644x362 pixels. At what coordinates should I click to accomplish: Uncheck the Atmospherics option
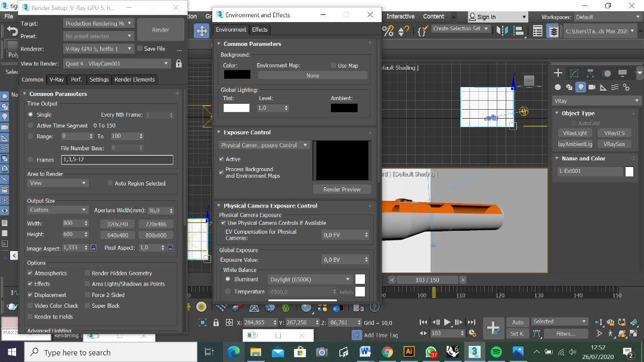coord(30,273)
